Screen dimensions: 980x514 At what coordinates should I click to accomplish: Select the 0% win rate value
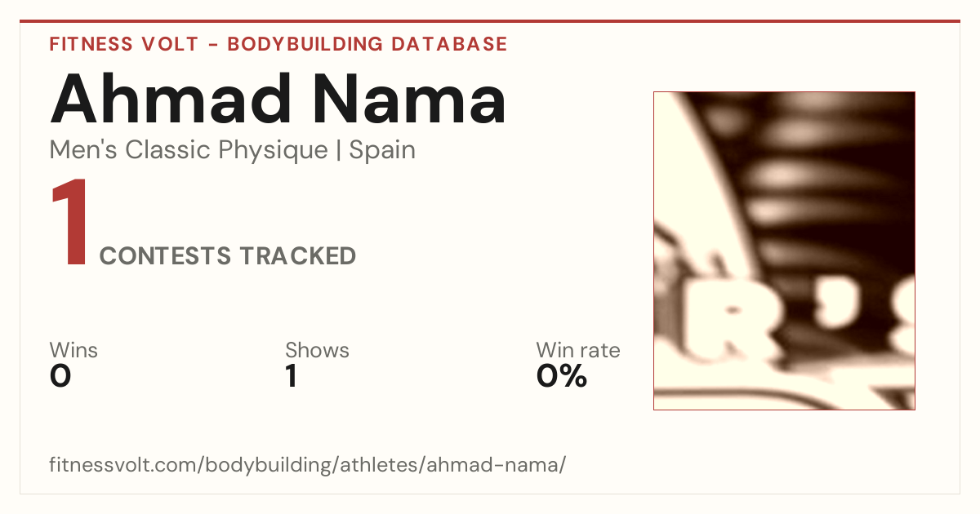[561, 376]
